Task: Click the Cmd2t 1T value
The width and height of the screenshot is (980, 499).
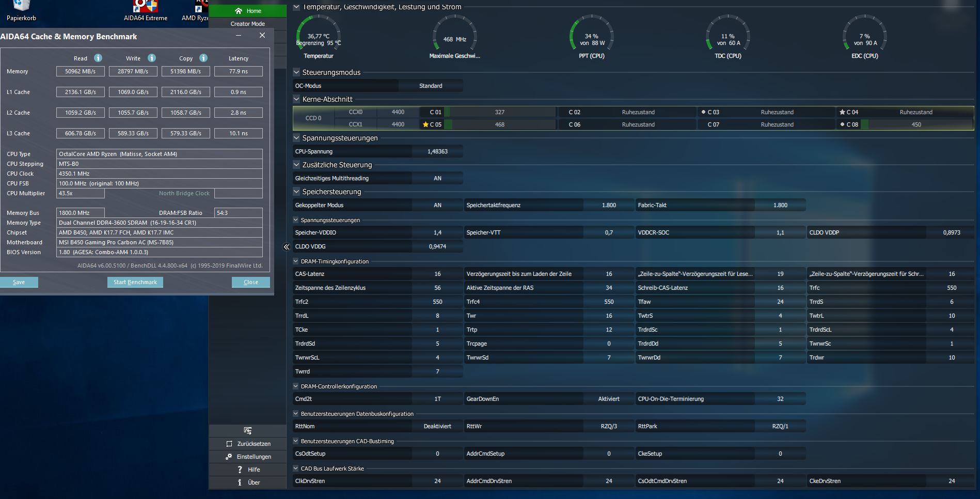Action: [437, 399]
